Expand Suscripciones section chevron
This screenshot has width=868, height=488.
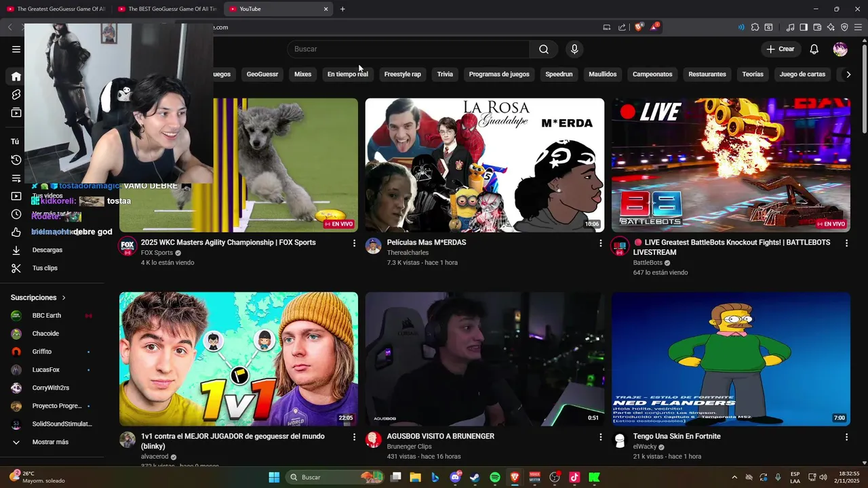pos(64,298)
